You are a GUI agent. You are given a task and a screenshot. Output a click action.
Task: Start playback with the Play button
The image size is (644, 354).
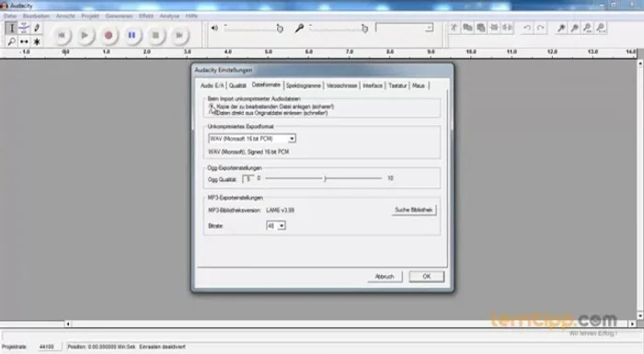tap(85, 35)
